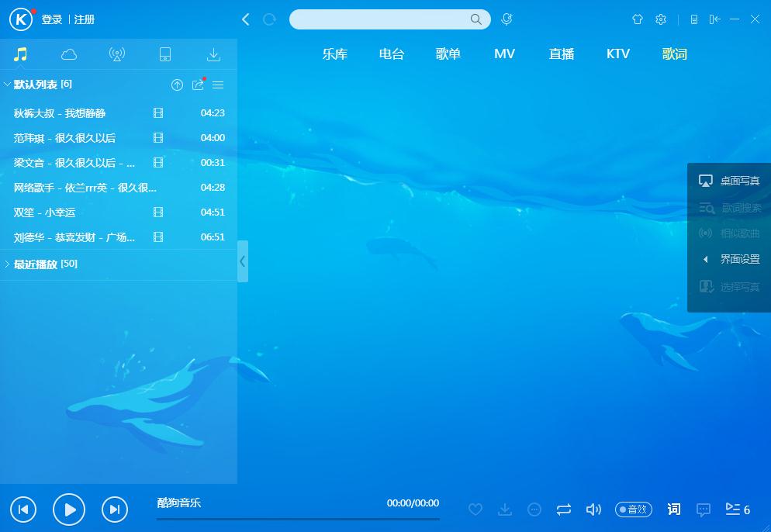Switch to mini mode with collapse icon
The image size is (771, 532).
[715, 19]
